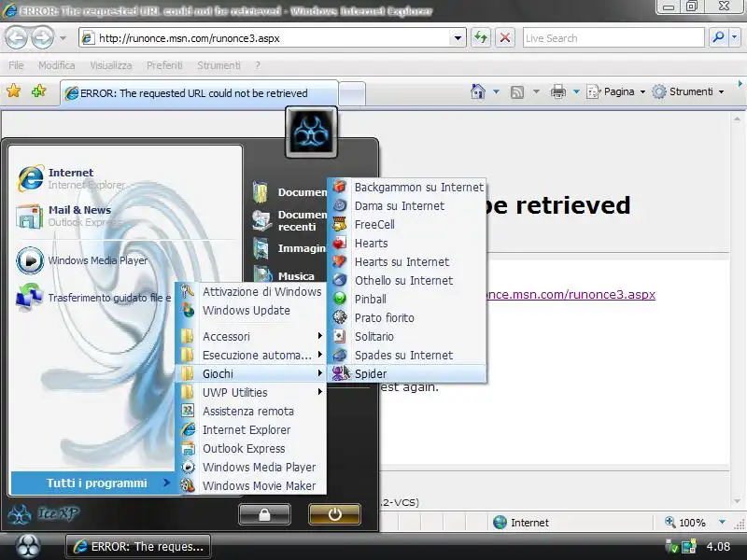Screen dimensions: 747x560
Task: Start Prato fiorito game
Action: point(406,317)
